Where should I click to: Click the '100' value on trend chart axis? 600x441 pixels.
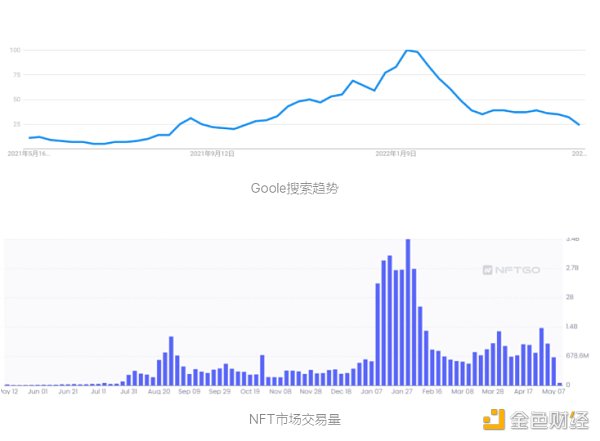(x=15, y=50)
